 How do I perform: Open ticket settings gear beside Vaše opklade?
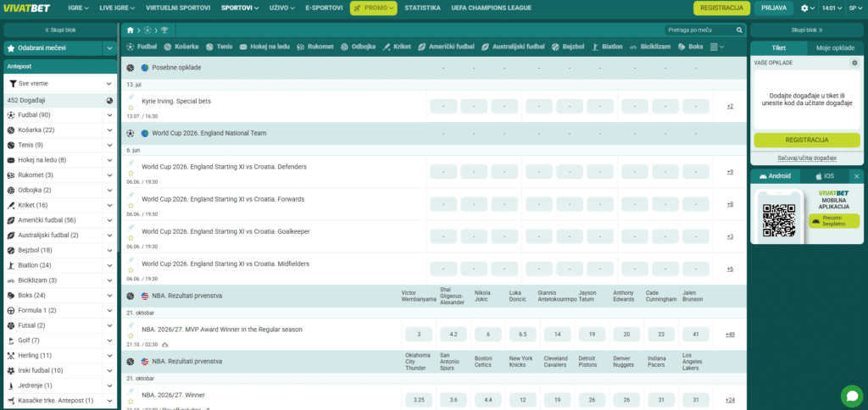(854, 63)
